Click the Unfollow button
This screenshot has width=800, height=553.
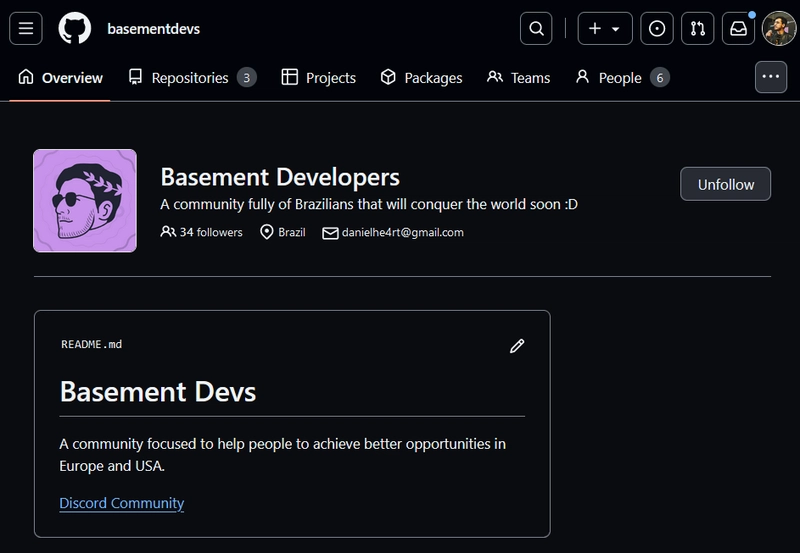coord(726,184)
